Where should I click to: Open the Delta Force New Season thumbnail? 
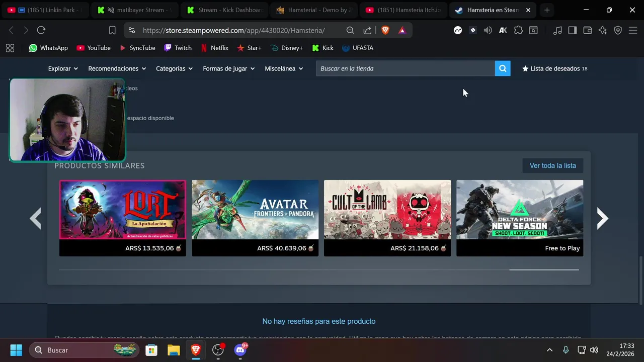(x=520, y=210)
